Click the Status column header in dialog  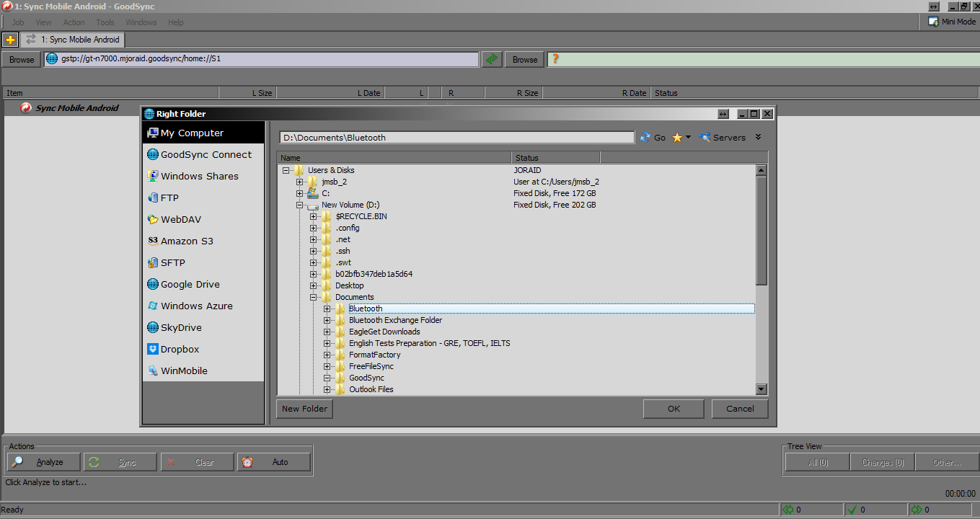coord(556,158)
